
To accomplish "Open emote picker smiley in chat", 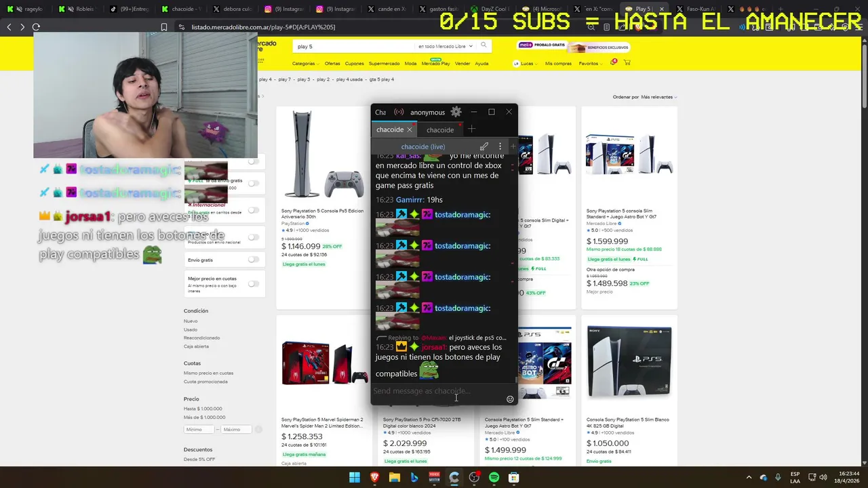I will (x=510, y=399).
